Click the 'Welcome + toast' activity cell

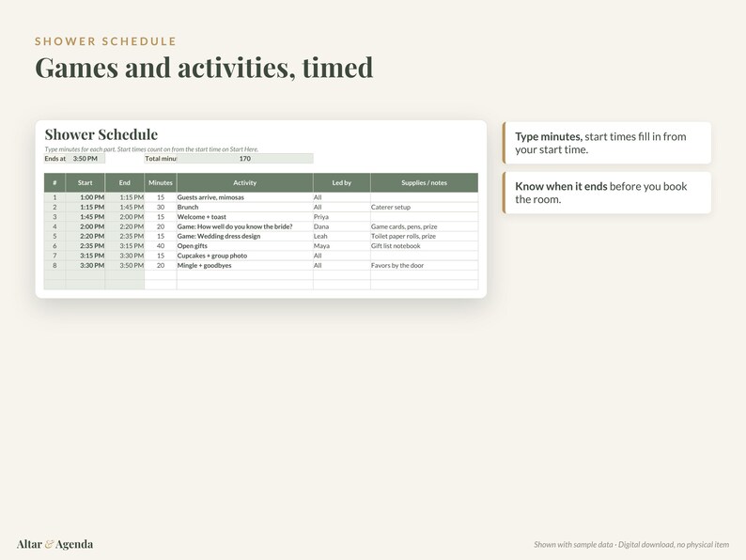(245, 217)
